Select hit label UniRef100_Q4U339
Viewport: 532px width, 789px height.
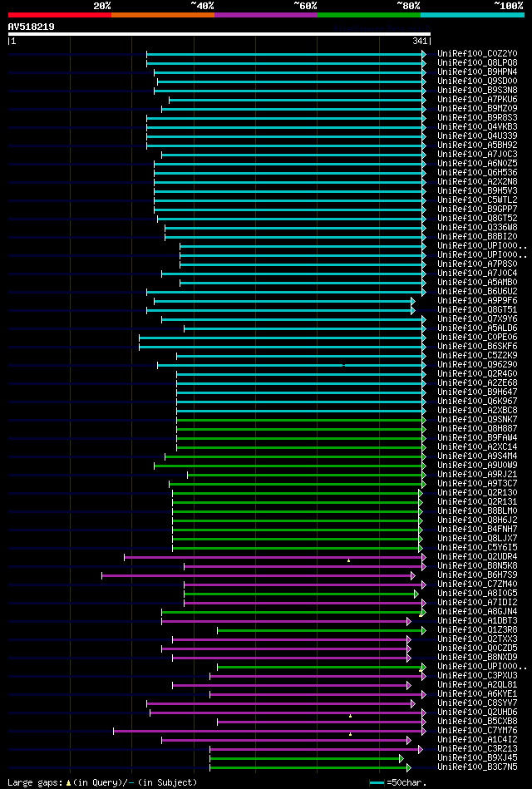pos(477,136)
